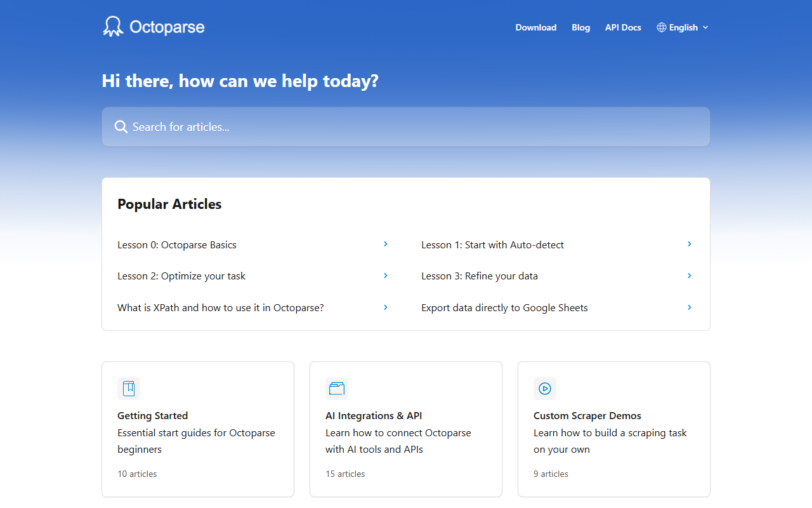Click the Octoparse octopus logo icon
The image size is (812, 508).
click(x=113, y=27)
